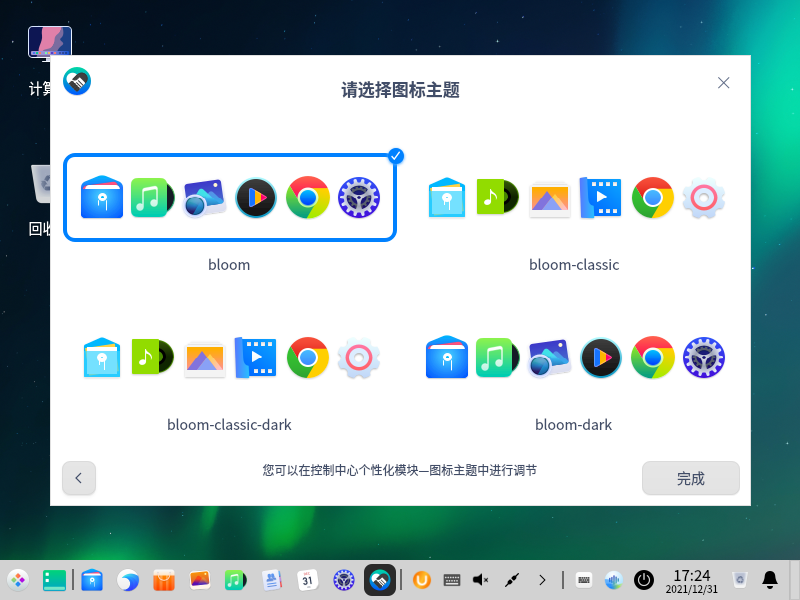Screen dimensions: 800x600
Task: Click the muted volume tray icon
Action: [481, 580]
